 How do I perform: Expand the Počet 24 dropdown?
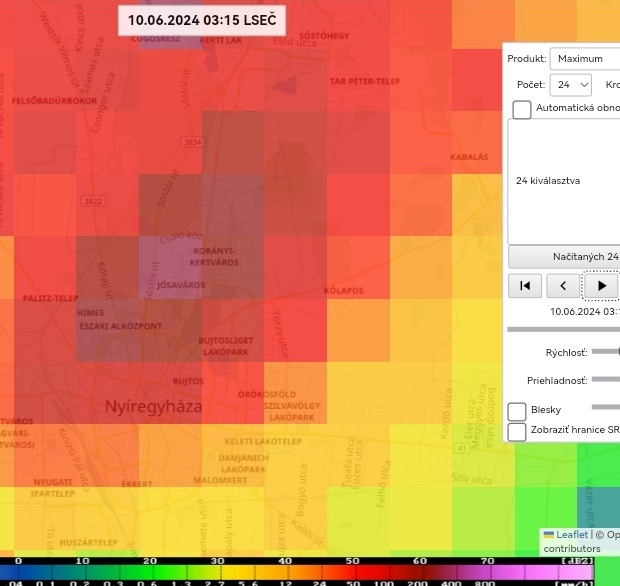pos(571,85)
